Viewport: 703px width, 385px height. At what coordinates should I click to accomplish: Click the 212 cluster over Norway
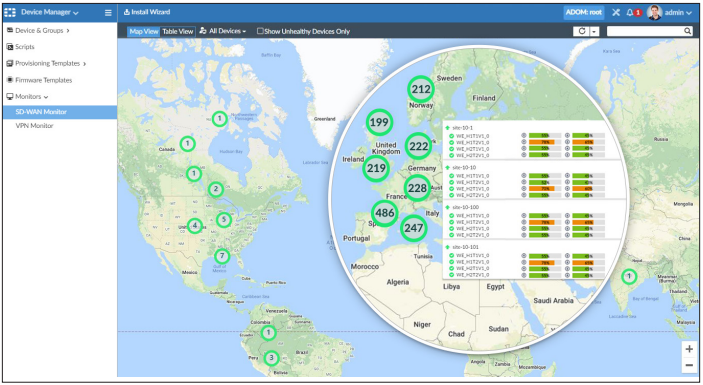(x=421, y=89)
